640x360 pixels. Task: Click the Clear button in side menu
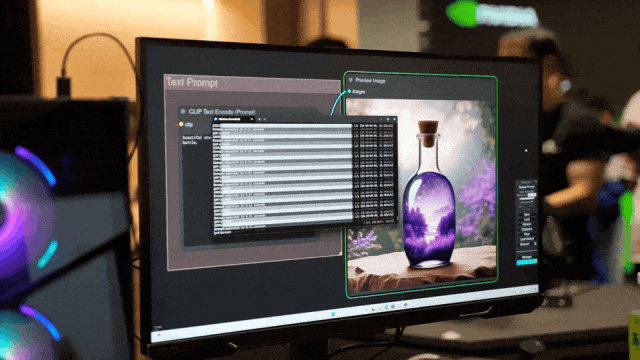527,234
